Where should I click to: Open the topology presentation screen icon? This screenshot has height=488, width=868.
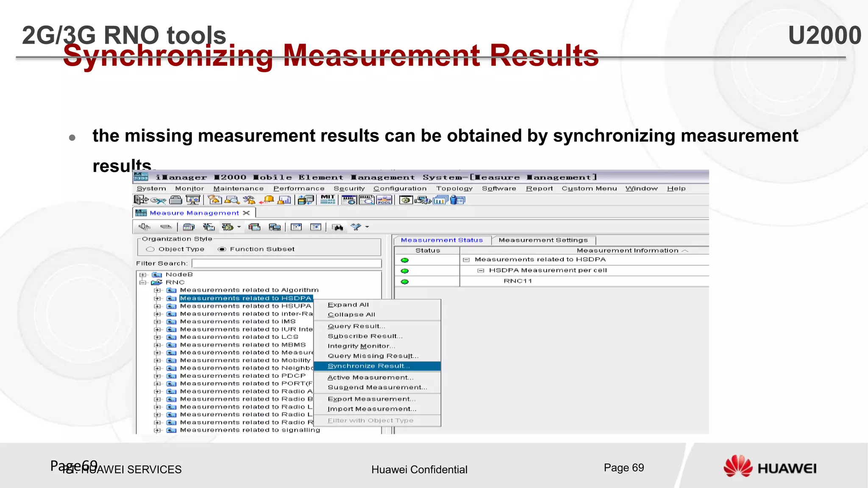[193, 200]
